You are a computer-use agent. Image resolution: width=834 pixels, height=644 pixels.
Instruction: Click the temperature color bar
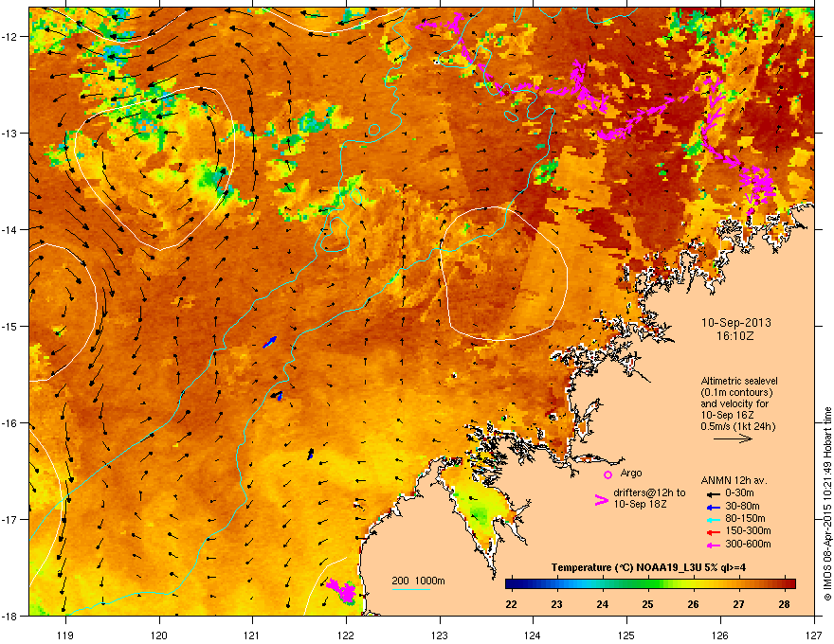pos(650,584)
